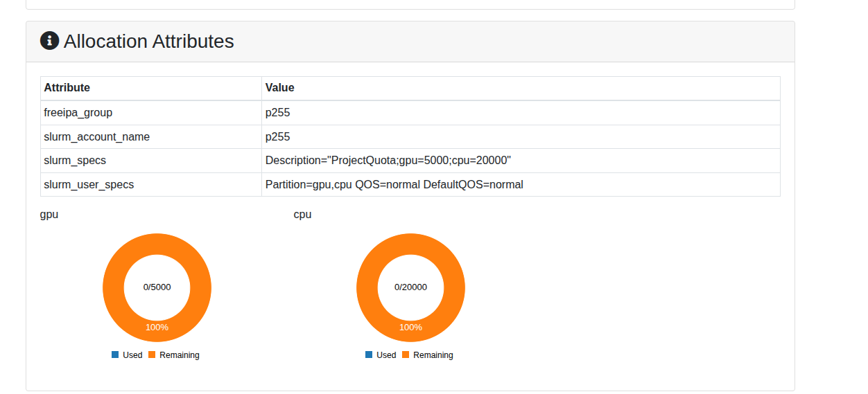The image size is (868, 394).
Task: Click the 0/20000 label in cpu donut
Action: pyautogui.click(x=410, y=287)
